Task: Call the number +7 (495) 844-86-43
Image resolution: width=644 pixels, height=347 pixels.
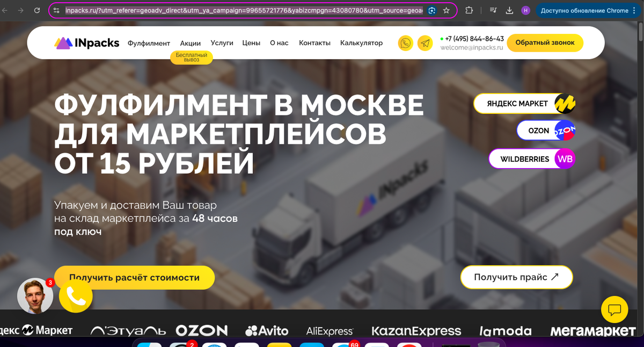Action: point(473,39)
